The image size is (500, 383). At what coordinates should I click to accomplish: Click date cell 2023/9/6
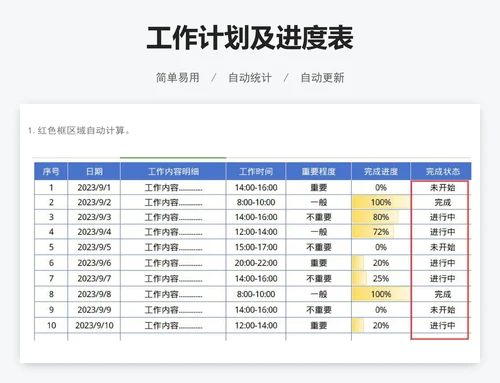(x=94, y=263)
